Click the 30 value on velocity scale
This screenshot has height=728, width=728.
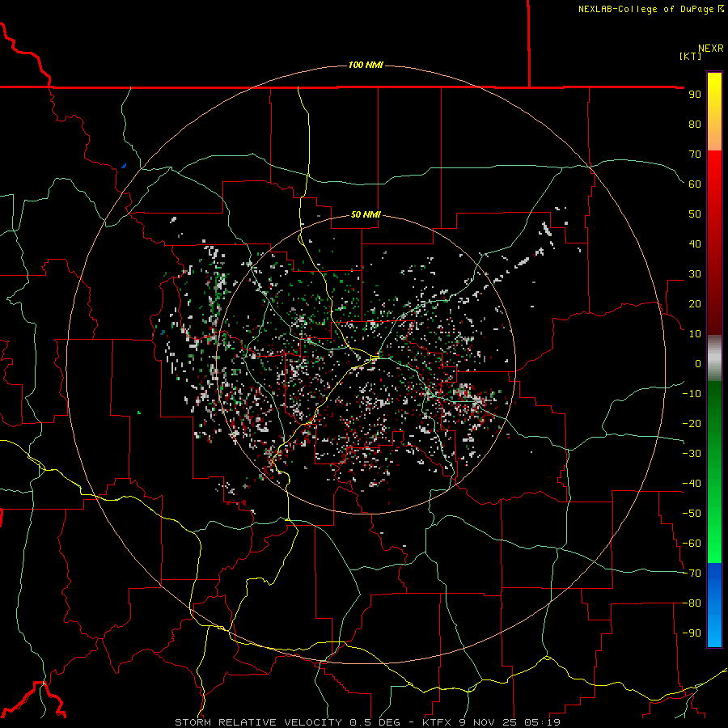point(695,274)
